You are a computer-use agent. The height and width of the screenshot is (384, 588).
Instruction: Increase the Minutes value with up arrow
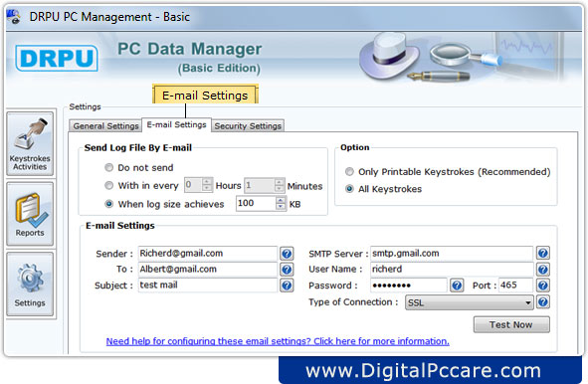[x=279, y=182]
